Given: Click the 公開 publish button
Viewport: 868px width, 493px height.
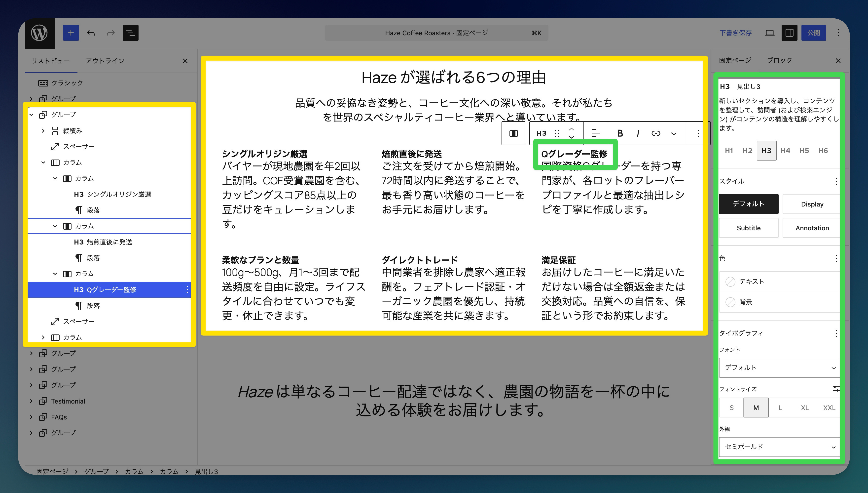Looking at the screenshot, I should point(814,33).
